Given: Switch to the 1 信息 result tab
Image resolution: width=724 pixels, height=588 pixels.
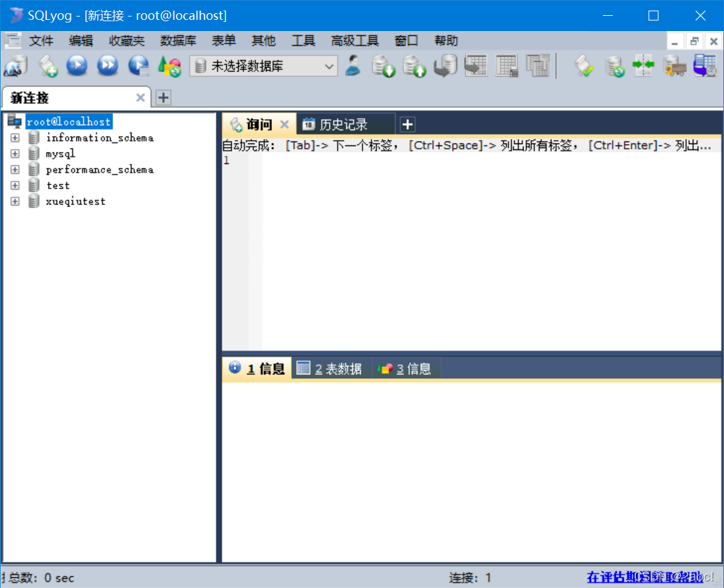Looking at the screenshot, I should (x=257, y=368).
